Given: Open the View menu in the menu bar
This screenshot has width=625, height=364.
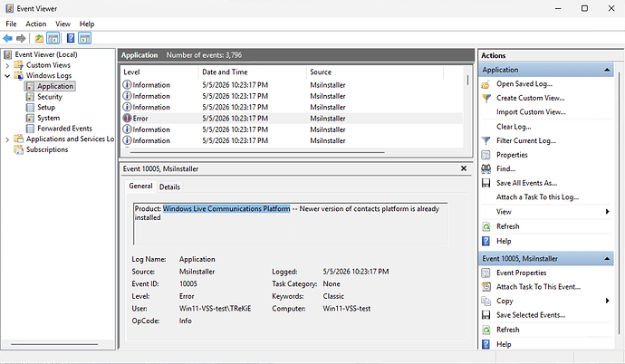Looking at the screenshot, I should coord(63,24).
